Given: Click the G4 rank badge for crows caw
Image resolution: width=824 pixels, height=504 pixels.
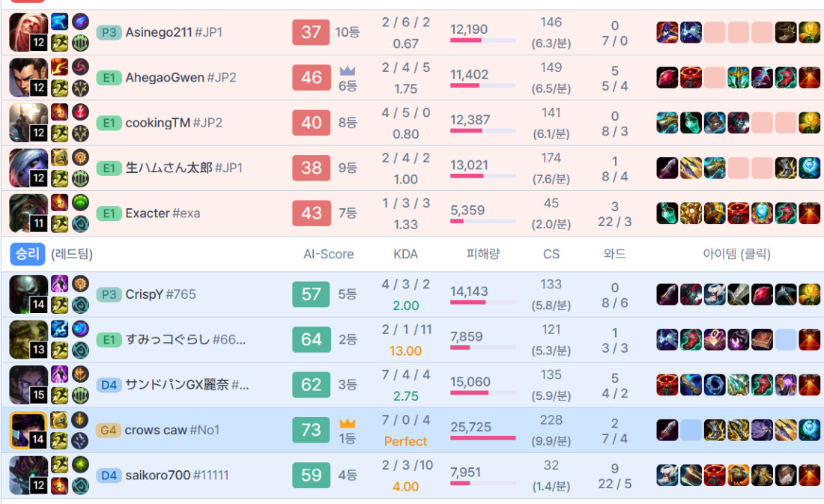Looking at the screenshot, I should coord(108,430).
